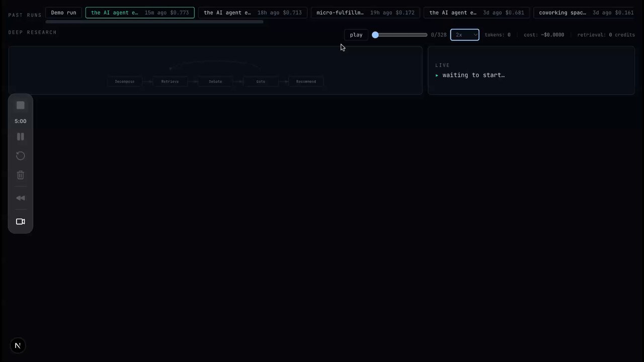The height and width of the screenshot is (362, 644).
Task: Stop the recording with the square icon
Action: coord(21,105)
